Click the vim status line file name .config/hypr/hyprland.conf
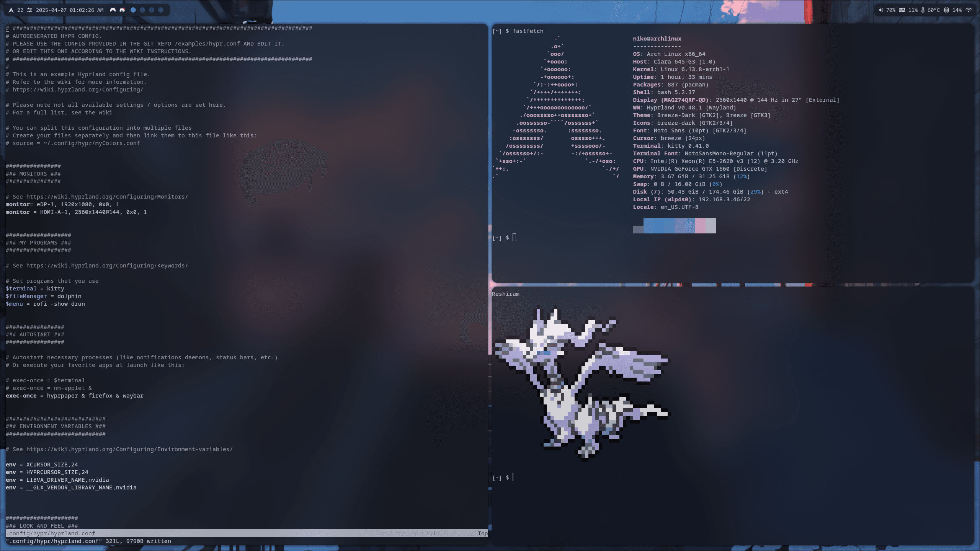980x551 pixels. pyautogui.click(x=51, y=533)
